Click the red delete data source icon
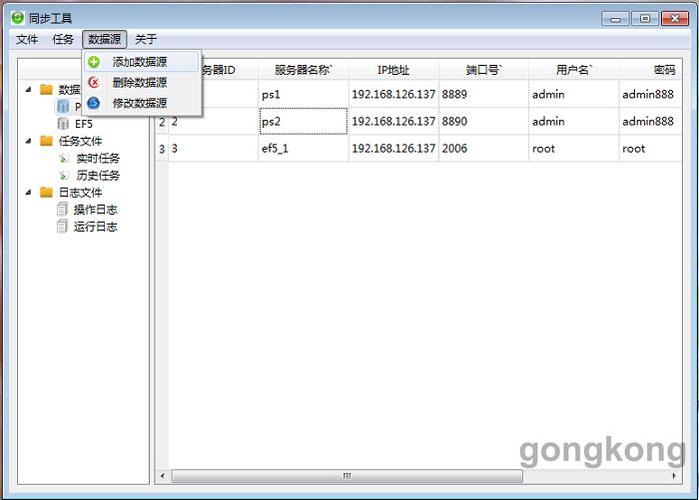 [94, 82]
